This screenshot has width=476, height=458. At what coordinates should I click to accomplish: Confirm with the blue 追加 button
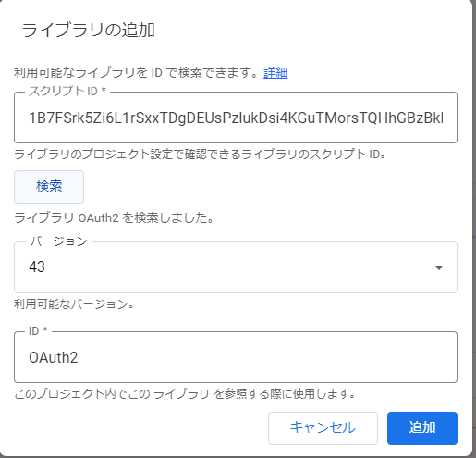click(422, 428)
